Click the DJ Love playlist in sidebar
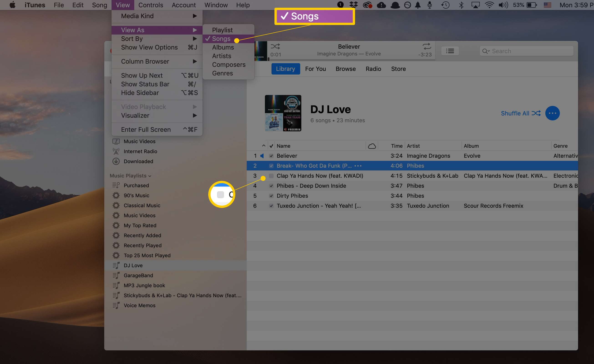 pos(132,265)
